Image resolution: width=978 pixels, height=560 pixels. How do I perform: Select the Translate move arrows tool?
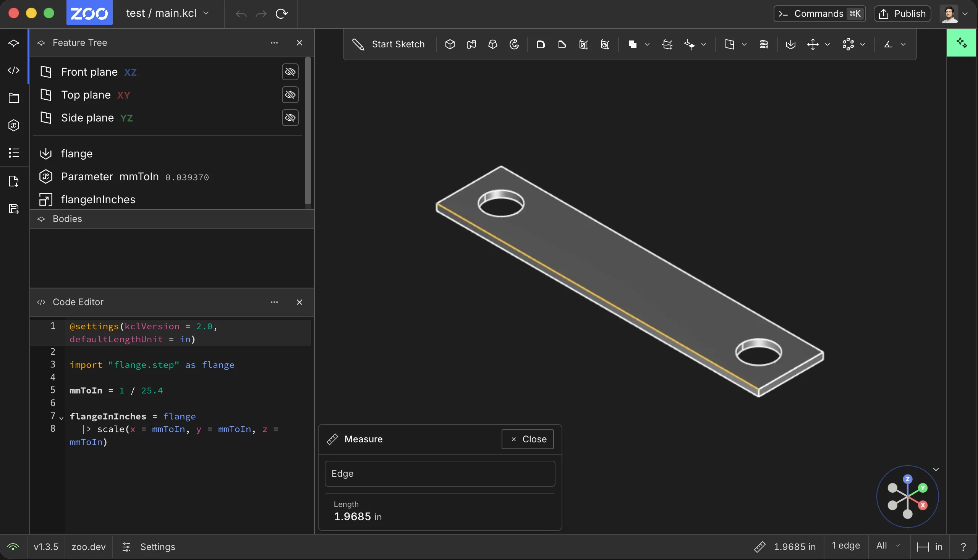(x=813, y=44)
